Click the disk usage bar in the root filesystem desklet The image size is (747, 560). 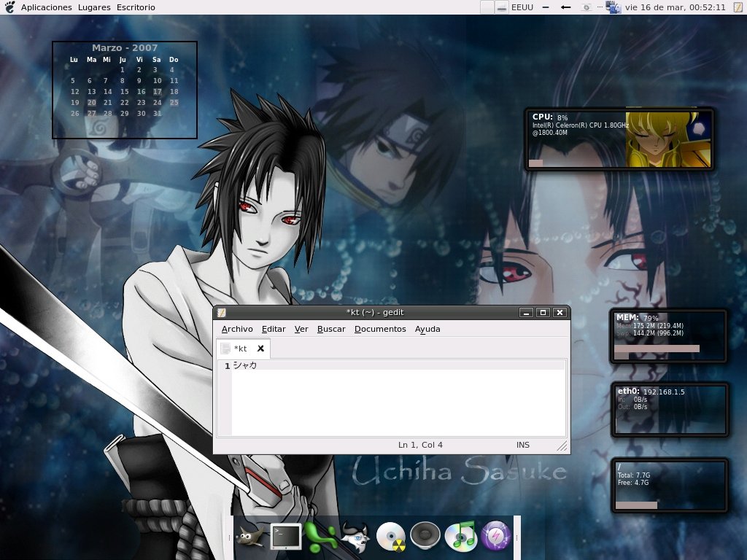pyautogui.click(x=636, y=505)
